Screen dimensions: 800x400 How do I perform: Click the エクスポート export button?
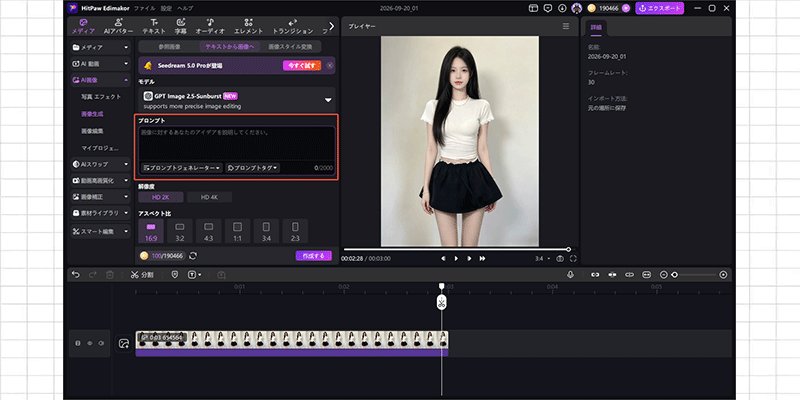click(x=660, y=8)
